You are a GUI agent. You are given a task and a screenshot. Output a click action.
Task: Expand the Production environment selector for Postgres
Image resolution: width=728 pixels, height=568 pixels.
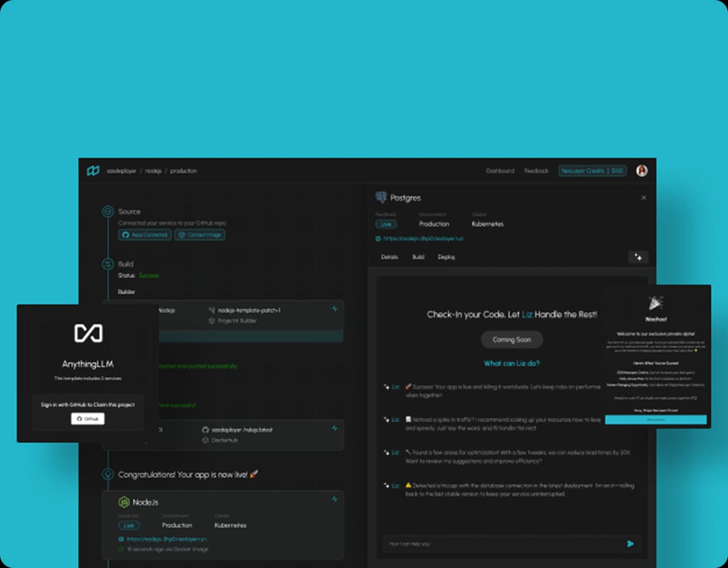click(434, 224)
